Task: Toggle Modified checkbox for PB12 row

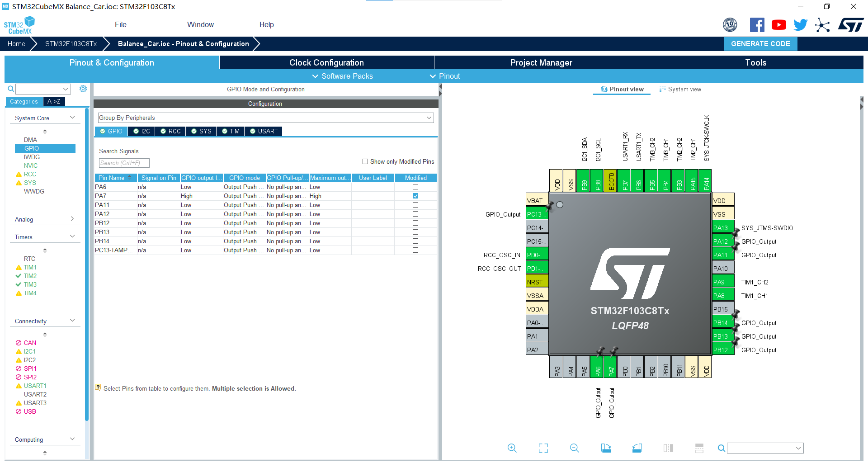Action: pos(415,223)
